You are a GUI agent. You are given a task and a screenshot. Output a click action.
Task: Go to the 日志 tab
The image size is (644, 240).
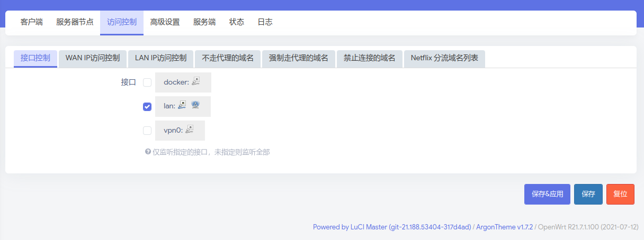(265, 22)
